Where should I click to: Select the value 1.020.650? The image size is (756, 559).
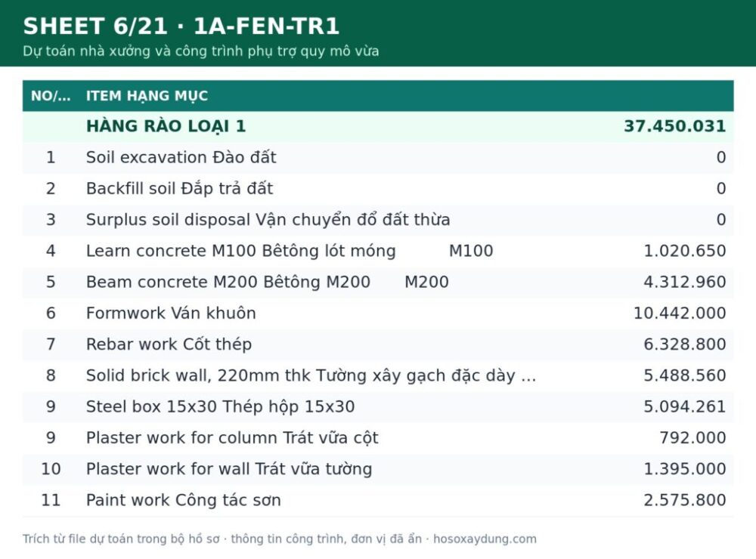685,251
